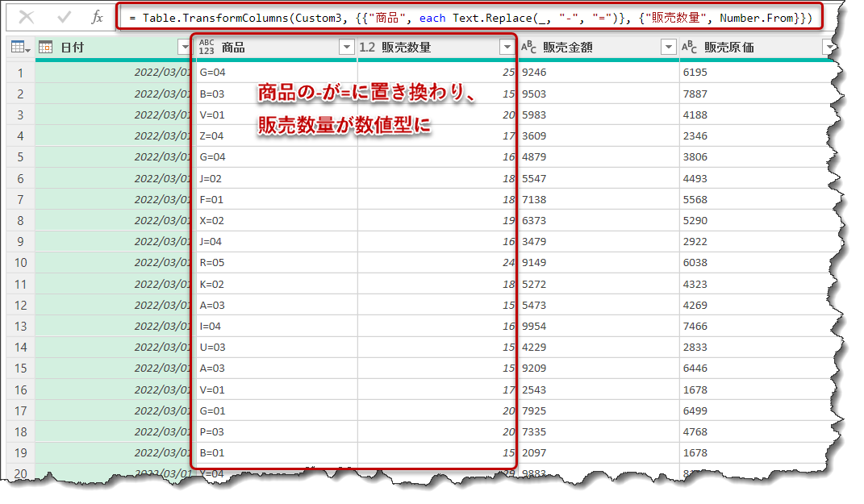This screenshot has width=864, height=504.
Task: Click the formula bar text field
Action: pyautogui.click(x=470, y=18)
